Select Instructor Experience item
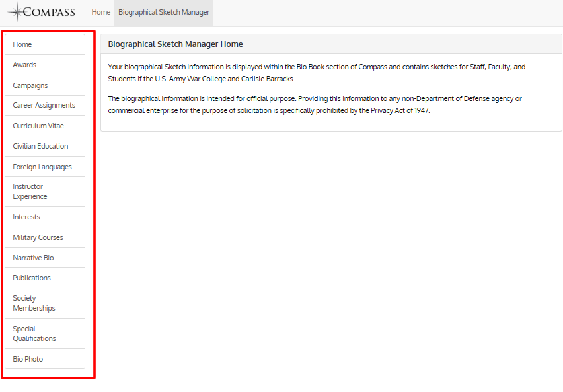Image resolution: width=563 pixels, height=392 pixels. click(45, 192)
